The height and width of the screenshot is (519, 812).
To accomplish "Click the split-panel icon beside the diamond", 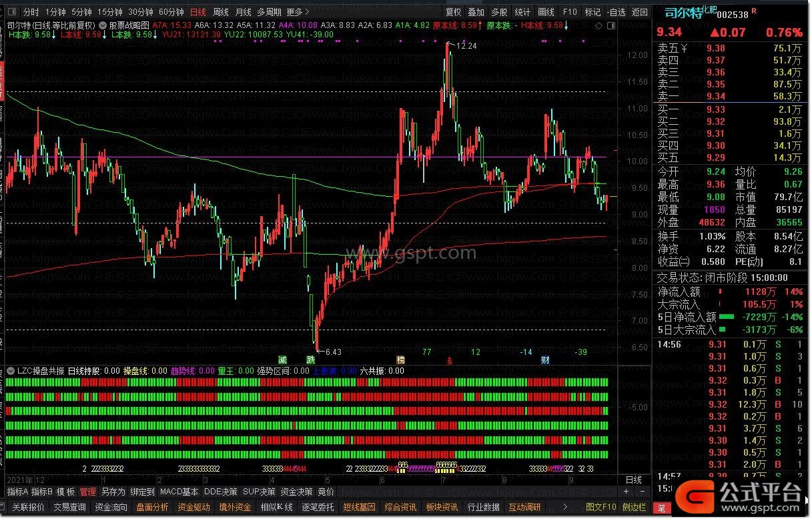I will point(610,25).
